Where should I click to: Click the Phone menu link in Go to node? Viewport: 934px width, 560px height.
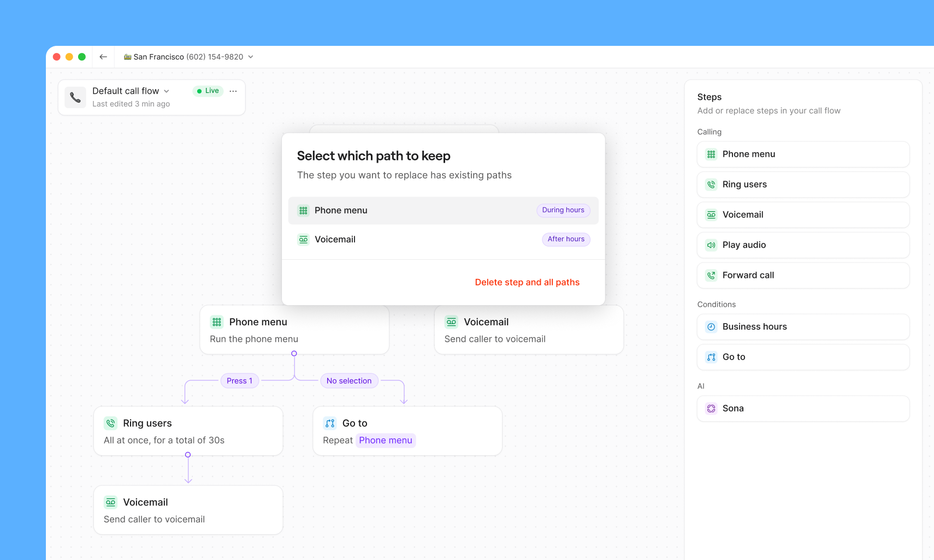386,440
